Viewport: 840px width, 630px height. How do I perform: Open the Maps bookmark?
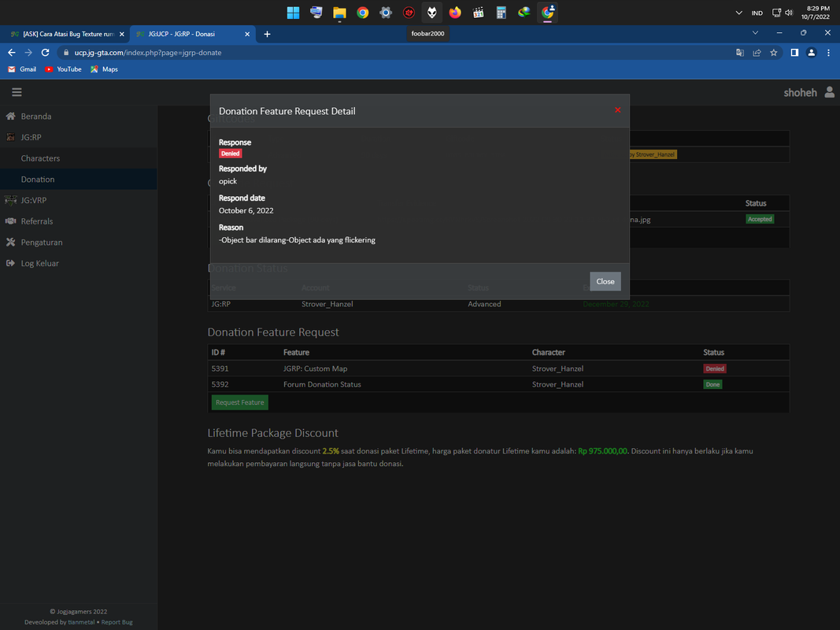tap(104, 69)
